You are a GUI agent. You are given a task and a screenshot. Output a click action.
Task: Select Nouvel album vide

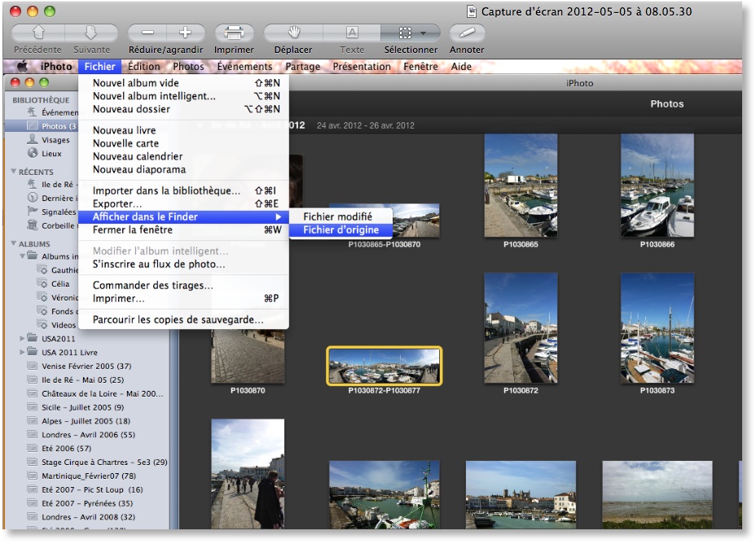[183, 83]
